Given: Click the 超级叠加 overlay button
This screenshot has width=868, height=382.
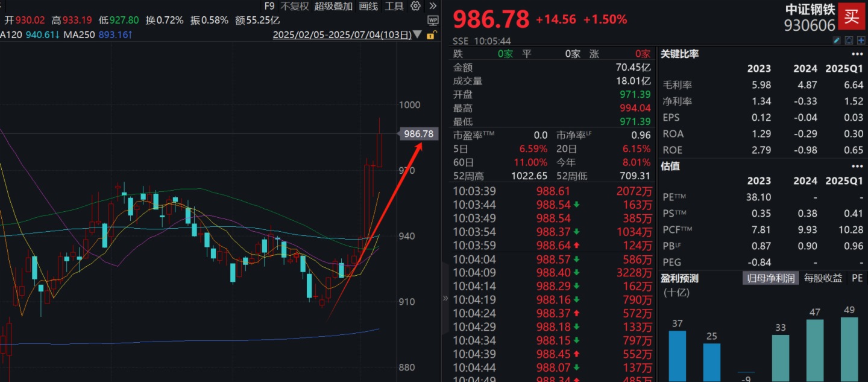Looking at the screenshot, I should [x=333, y=6].
